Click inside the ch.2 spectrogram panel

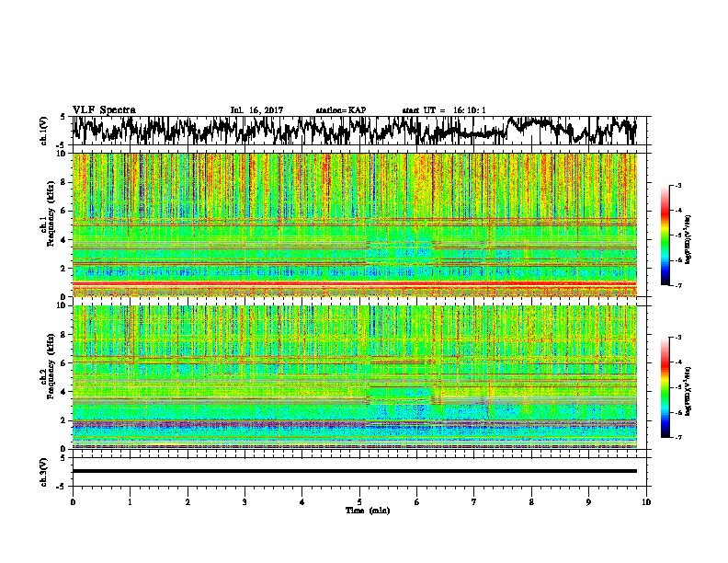354,377
